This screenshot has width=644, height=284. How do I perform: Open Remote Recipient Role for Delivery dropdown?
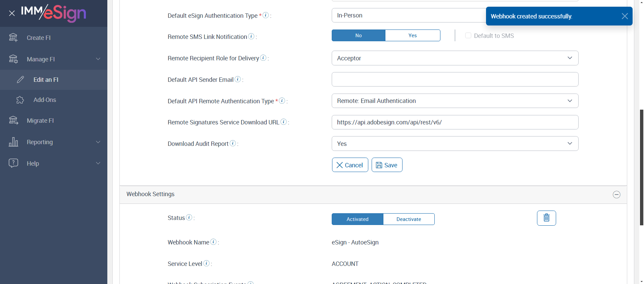455,58
